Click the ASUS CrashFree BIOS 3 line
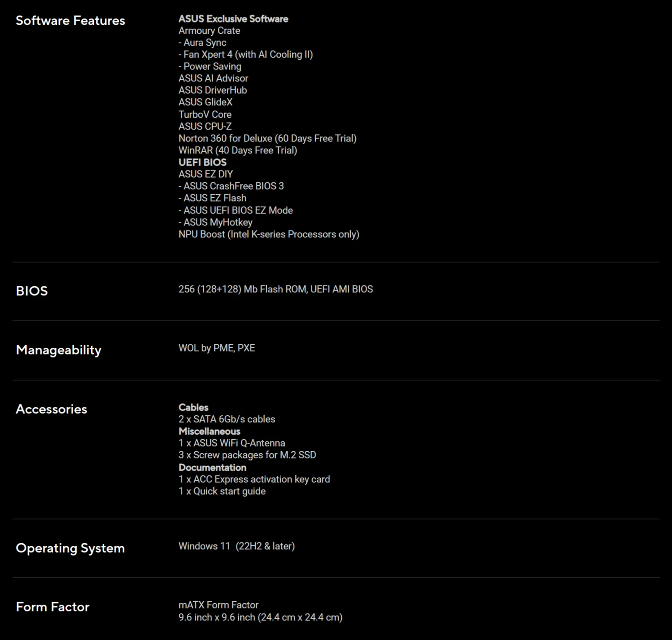Image resolution: width=672 pixels, height=640 pixels. click(x=231, y=186)
